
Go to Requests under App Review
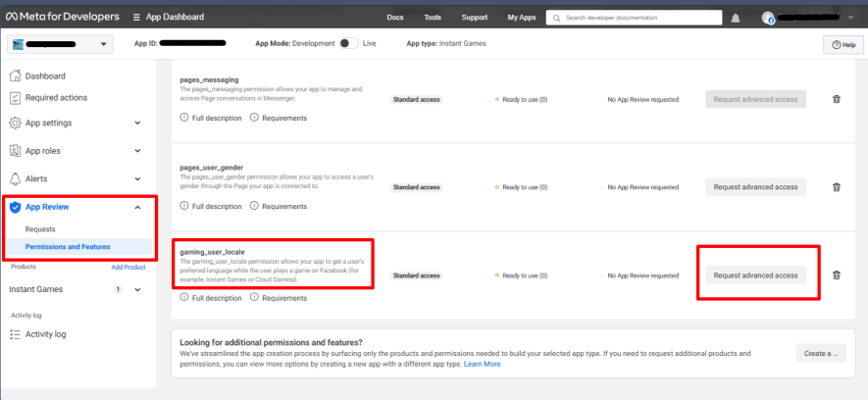(40, 229)
